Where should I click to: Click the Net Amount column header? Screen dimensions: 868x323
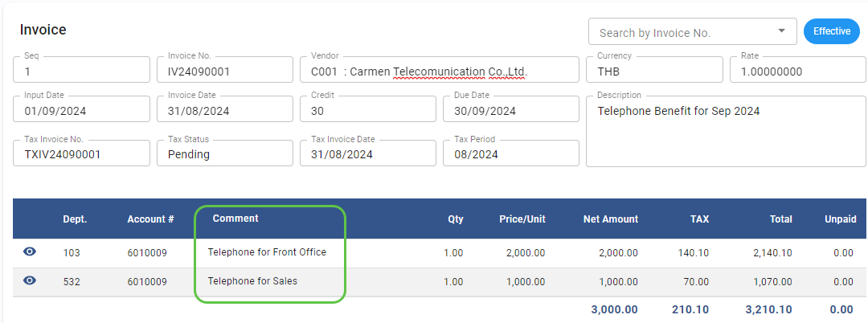pos(610,219)
